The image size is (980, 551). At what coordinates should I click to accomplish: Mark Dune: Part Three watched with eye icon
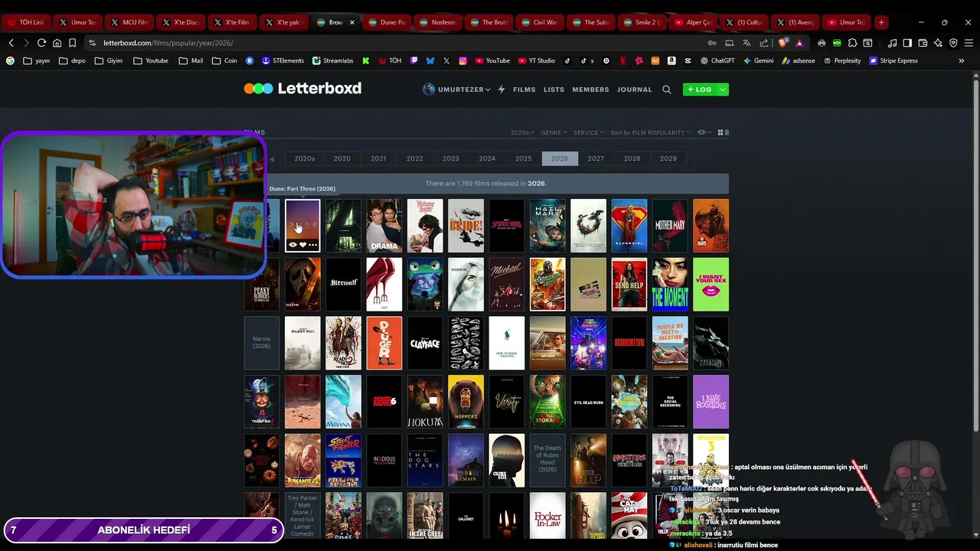(x=292, y=245)
